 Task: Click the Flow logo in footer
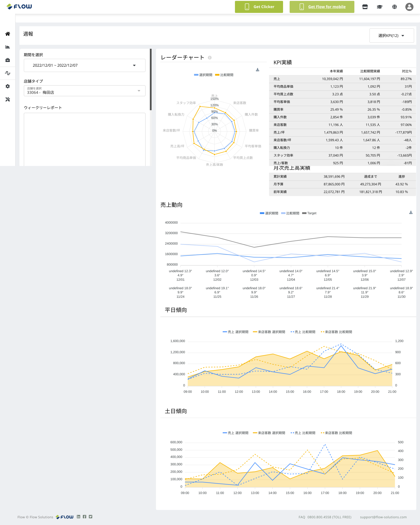pos(65,517)
